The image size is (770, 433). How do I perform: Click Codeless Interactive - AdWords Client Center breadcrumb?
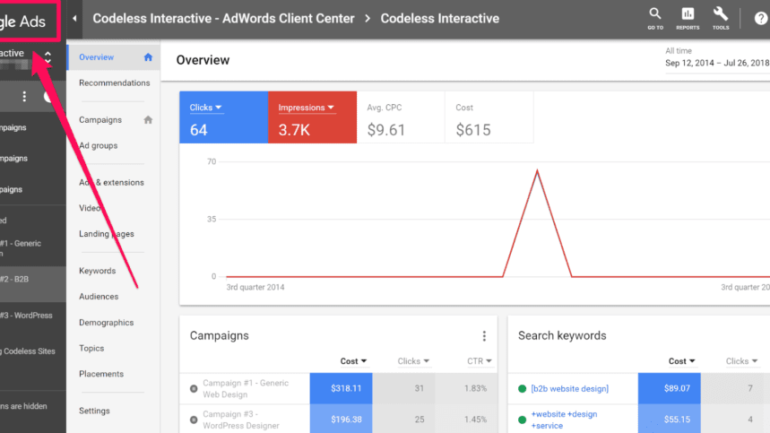pyautogui.click(x=223, y=19)
